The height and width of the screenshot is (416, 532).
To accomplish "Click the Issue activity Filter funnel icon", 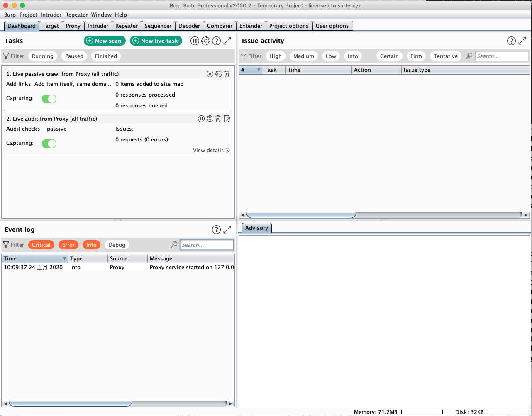I will click(243, 56).
